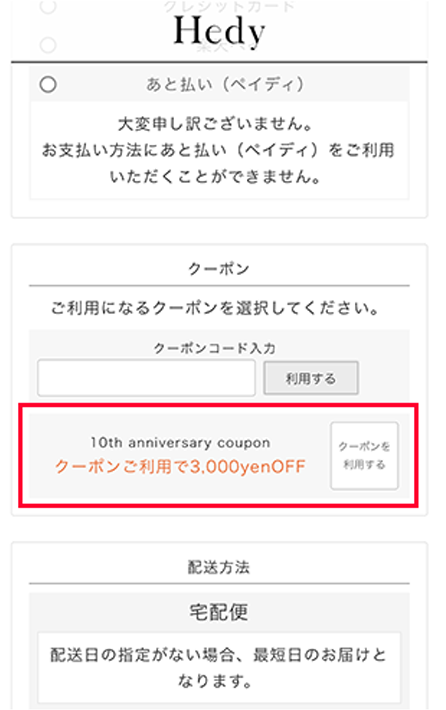Select the second faded payment radio button

tap(48, 45)
